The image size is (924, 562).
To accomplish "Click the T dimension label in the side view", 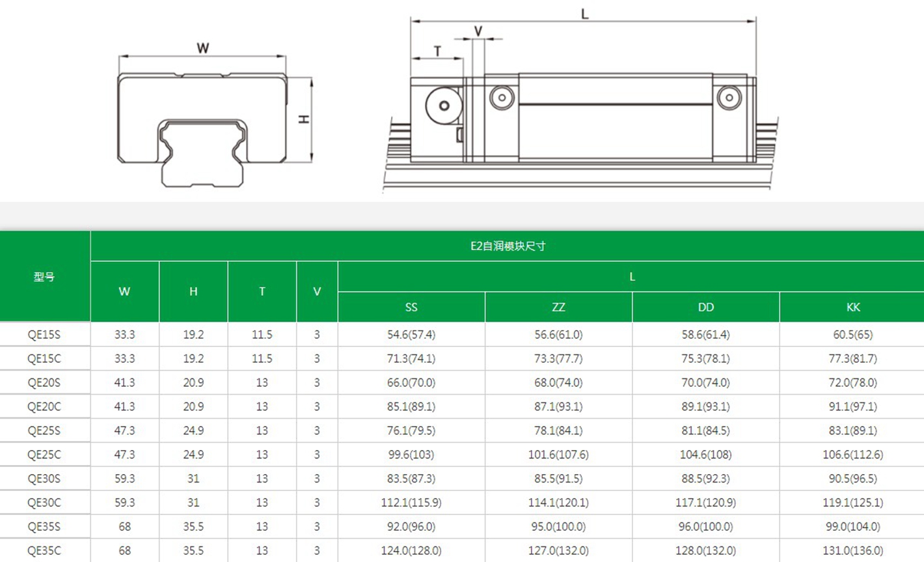I will point(437,51).
